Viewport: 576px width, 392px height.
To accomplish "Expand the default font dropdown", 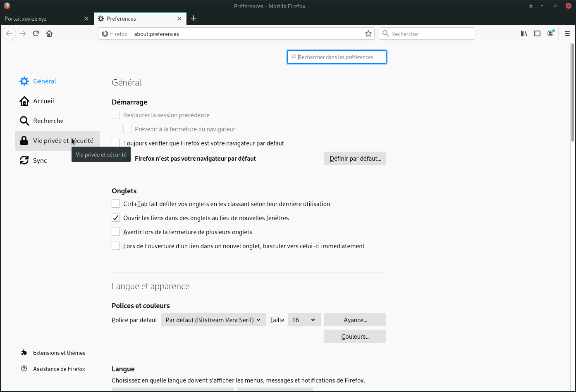I will pyautogui.click(x=213, y=320).
